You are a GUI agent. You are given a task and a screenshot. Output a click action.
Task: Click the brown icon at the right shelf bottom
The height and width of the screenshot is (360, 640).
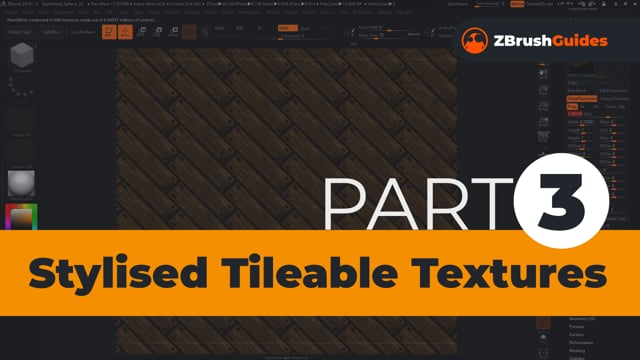click(x=543, y=323)
